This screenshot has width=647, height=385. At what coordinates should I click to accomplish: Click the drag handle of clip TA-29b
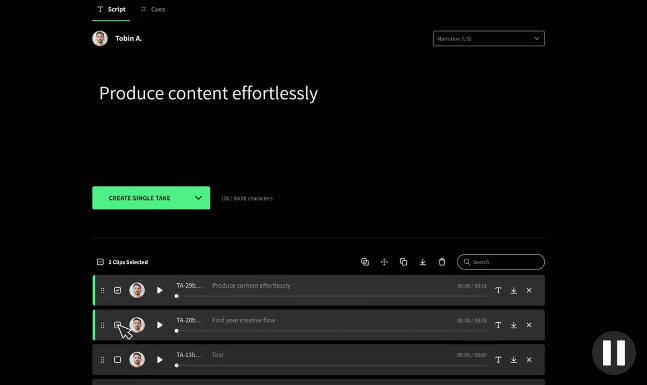pyautogui.click(x=102, y=291)
